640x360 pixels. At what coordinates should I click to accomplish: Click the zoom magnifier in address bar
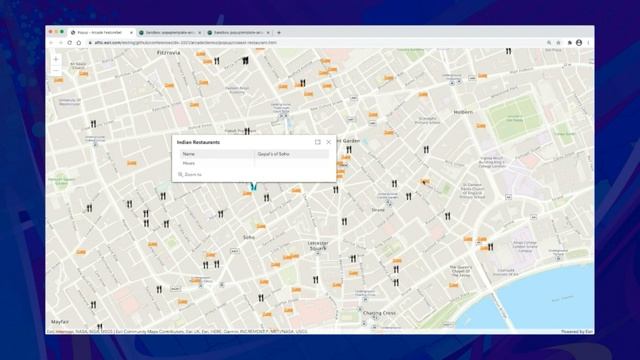click(x=549, y=42)
